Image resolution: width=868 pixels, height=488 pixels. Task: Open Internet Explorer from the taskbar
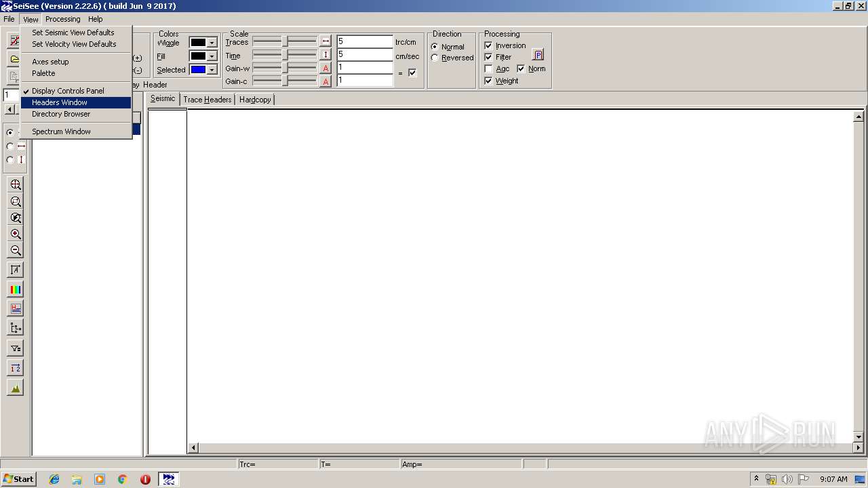[54, 479]
